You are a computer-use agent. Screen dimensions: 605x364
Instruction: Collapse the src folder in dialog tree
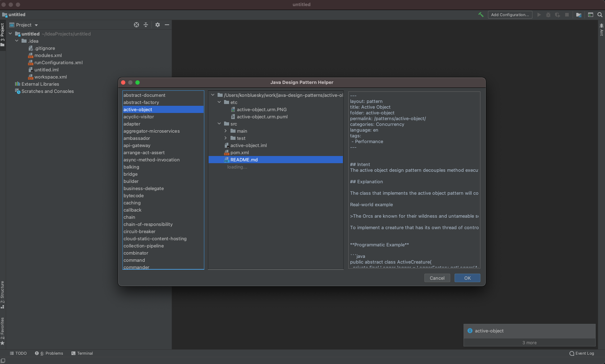(x=219, y=124)
